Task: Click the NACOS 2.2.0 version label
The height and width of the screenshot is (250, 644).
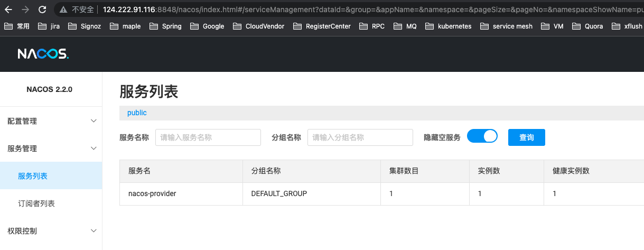Action: (49, 89)
